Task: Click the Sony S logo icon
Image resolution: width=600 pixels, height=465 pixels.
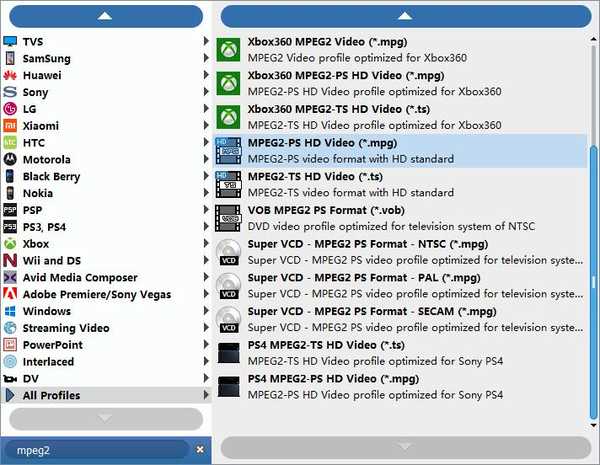Action: pos(10,92)
